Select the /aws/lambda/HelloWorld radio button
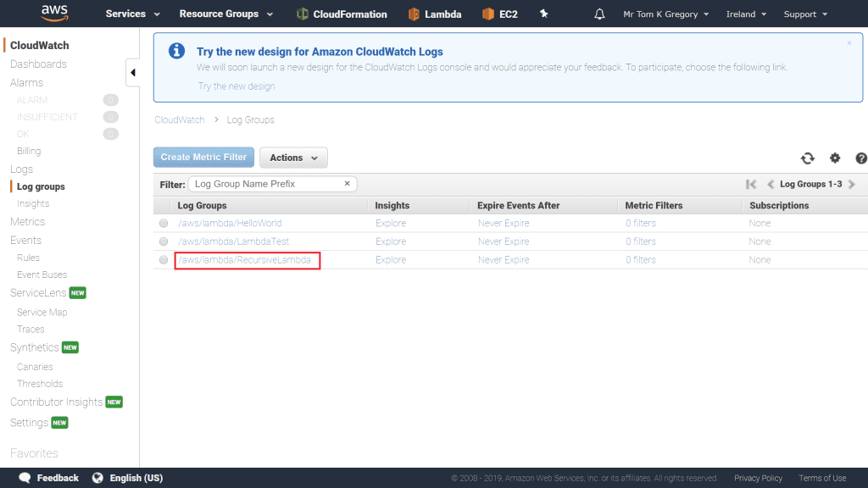 click(164, 224)
